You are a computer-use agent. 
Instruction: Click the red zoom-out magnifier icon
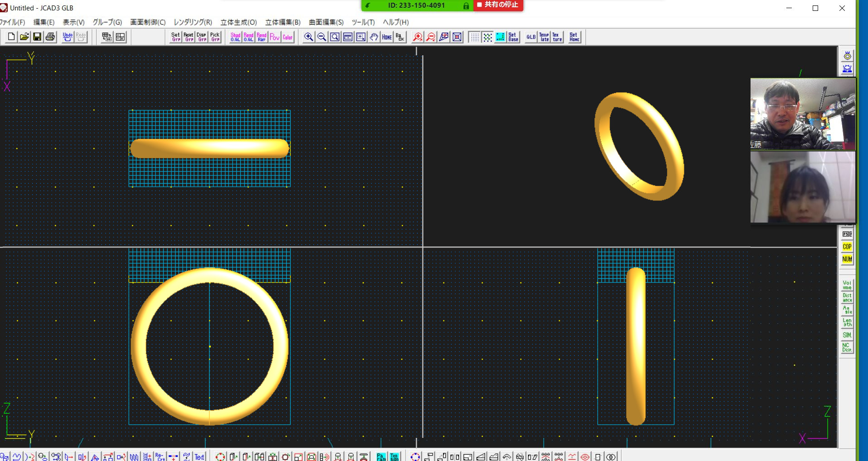(431, 37)
